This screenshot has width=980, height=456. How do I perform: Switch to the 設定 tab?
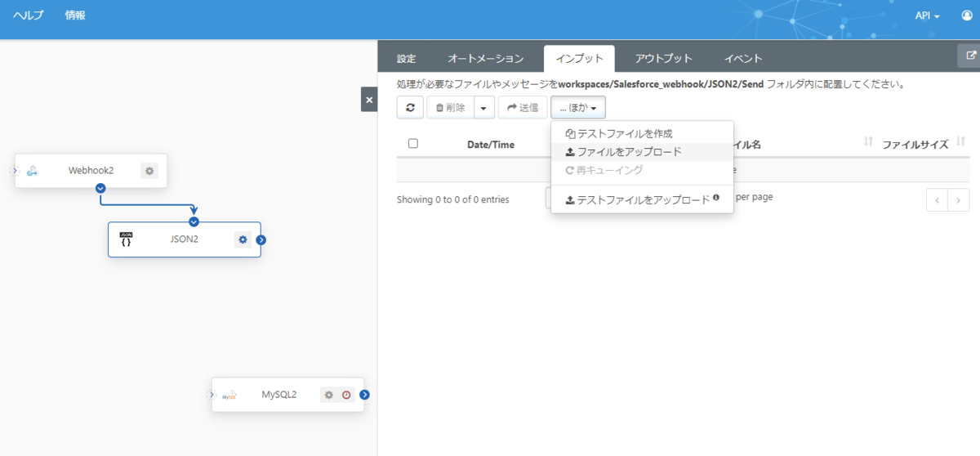(x=407, y=59)
